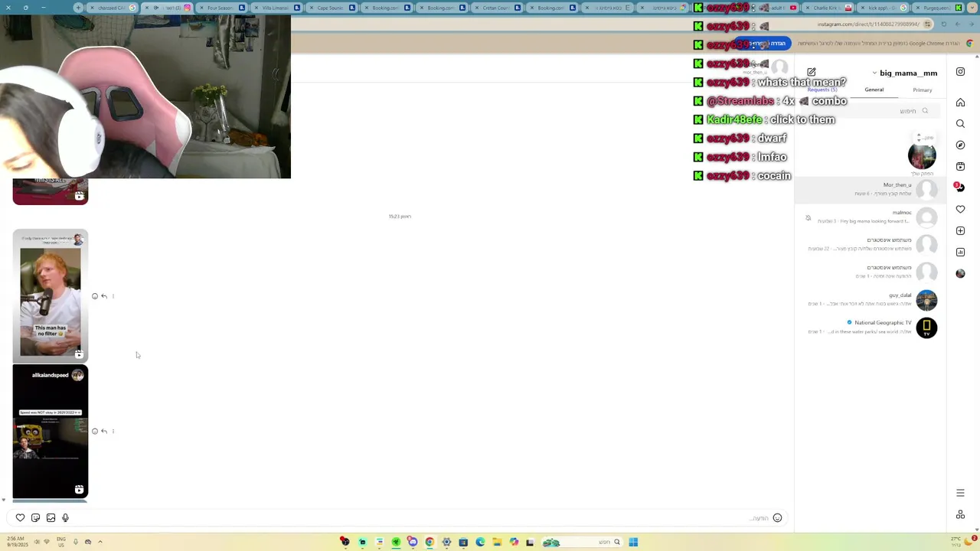Record a voice message with microphone icon

[x=65, y=518]
